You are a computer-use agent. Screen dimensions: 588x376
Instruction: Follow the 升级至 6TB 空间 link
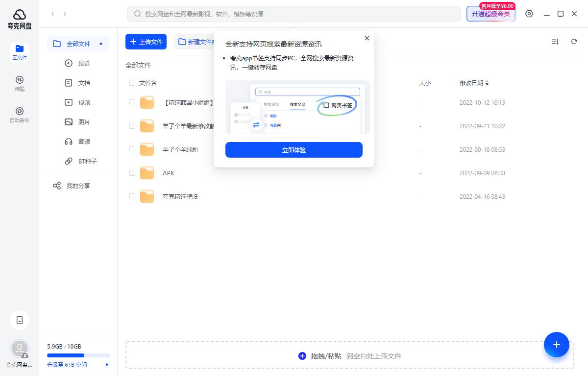tap(67, 365)
